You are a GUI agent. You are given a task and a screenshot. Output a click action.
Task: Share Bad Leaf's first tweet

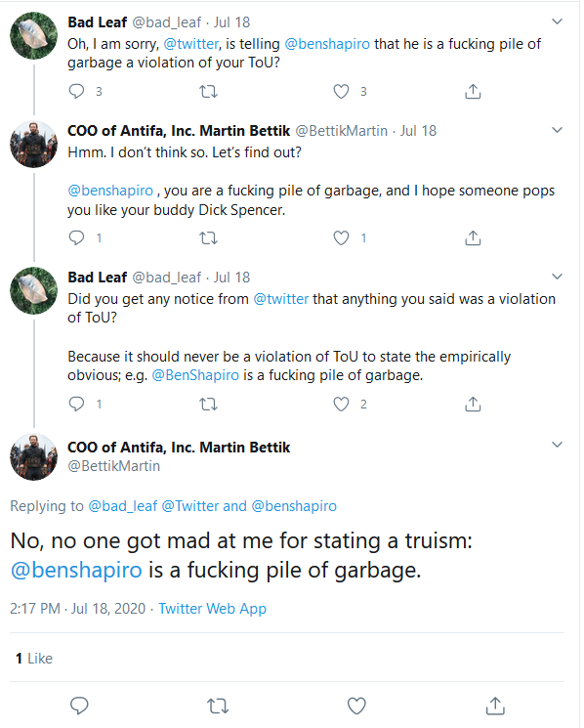[473, 92]
